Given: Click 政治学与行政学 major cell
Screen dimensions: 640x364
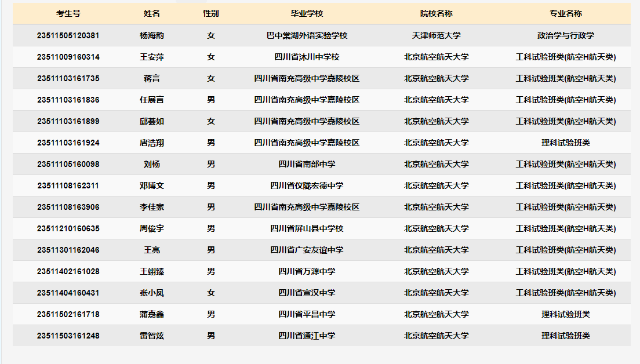Looking at the screenshot, I should [565, 35].
